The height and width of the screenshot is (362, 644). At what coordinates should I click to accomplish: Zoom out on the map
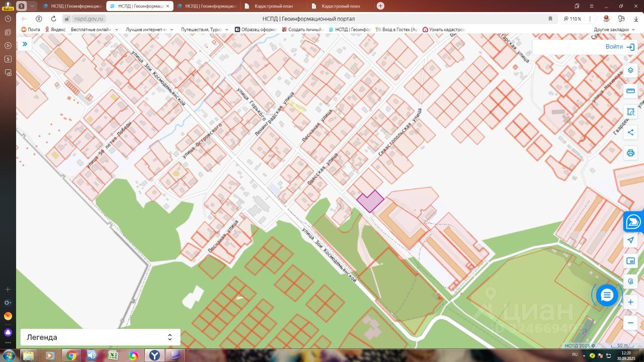630,323
